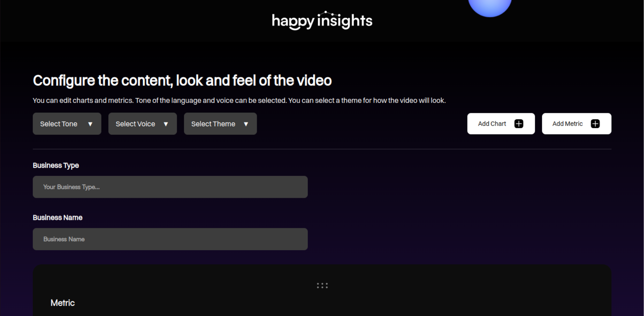Click the plus icon on Add Chart
644x316 pixels.
tap(519, 123)
